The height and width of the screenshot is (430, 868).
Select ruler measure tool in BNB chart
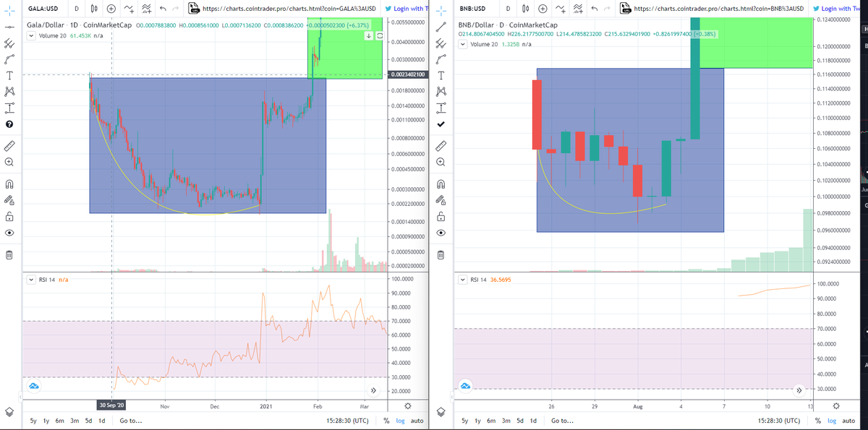(440, 145)
